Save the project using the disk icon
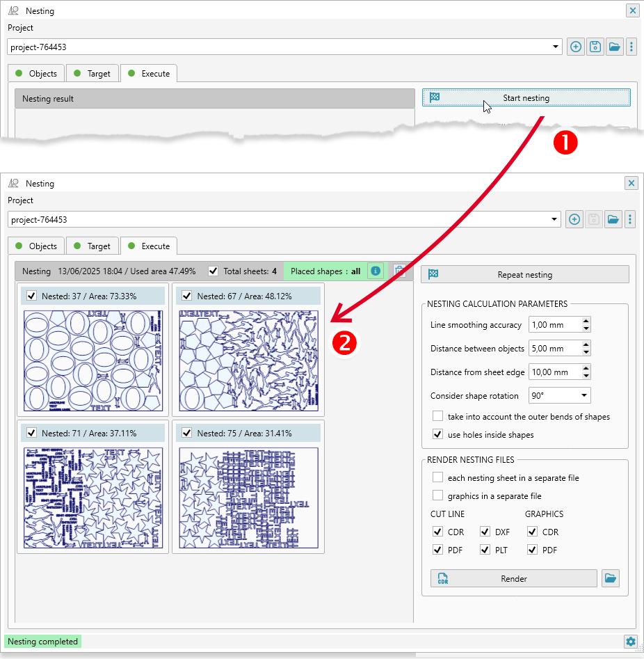 (593, 219)
